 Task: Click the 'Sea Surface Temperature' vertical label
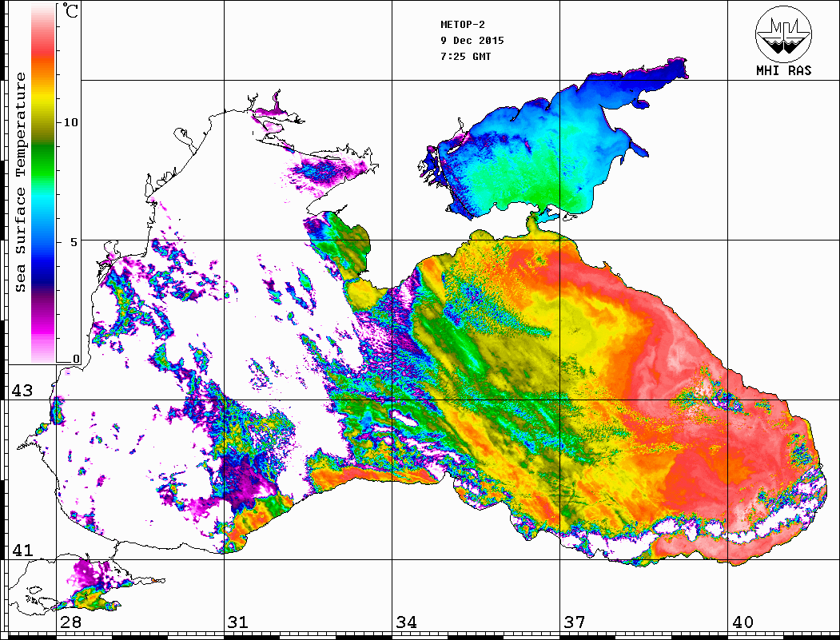tap(20, 182)
